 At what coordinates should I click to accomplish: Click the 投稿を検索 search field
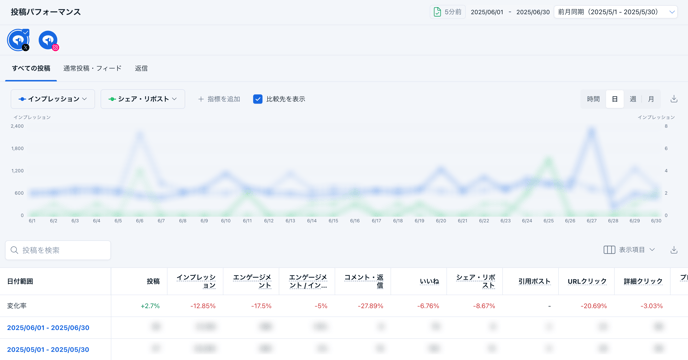[58, 250]
